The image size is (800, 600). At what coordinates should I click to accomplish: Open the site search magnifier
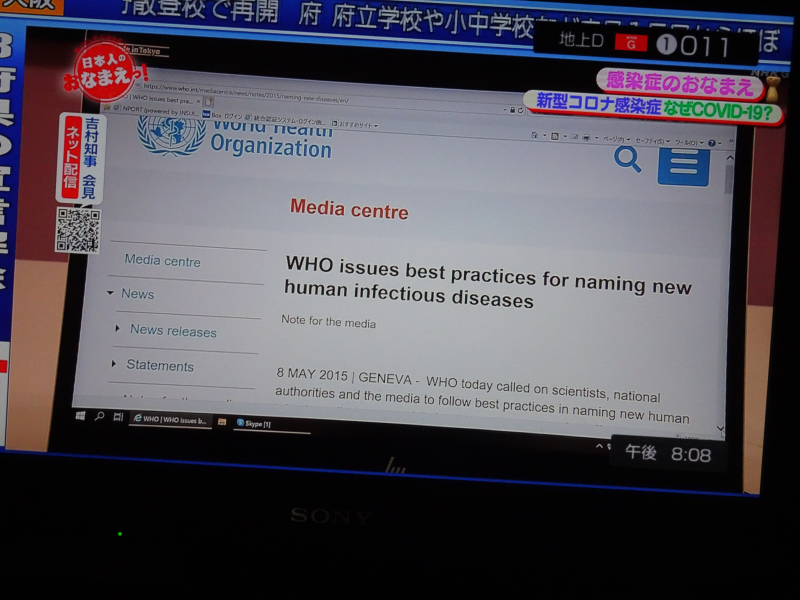(x=628, y=160)
